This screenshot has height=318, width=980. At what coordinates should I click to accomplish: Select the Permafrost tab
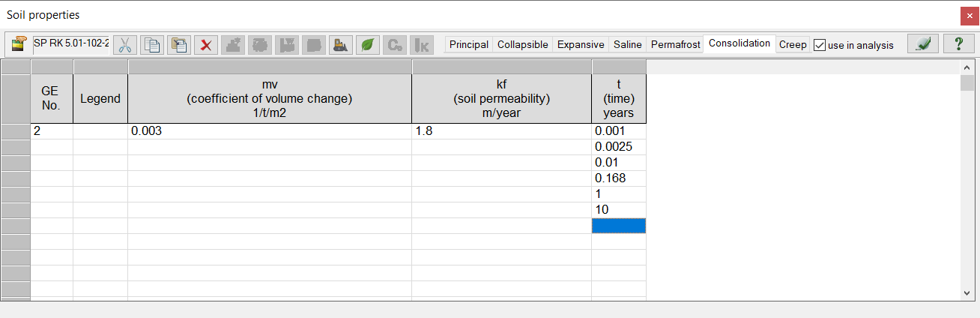[676, 44]
